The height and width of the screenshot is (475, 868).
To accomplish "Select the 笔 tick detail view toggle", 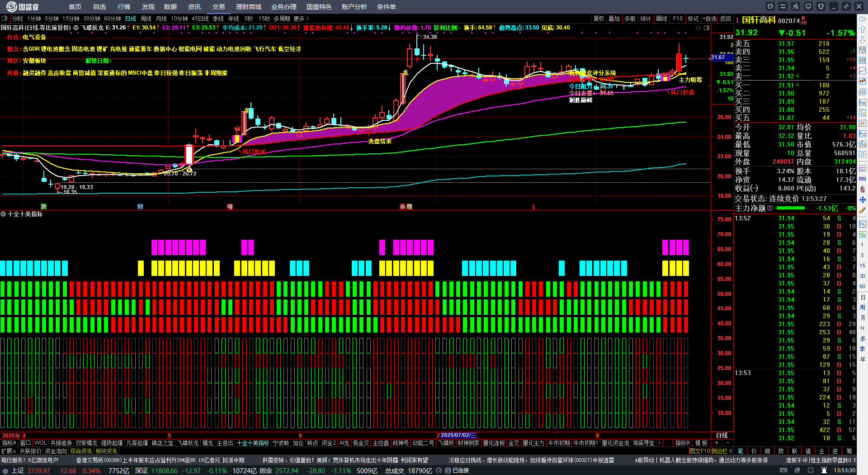I will coord(741,451).
